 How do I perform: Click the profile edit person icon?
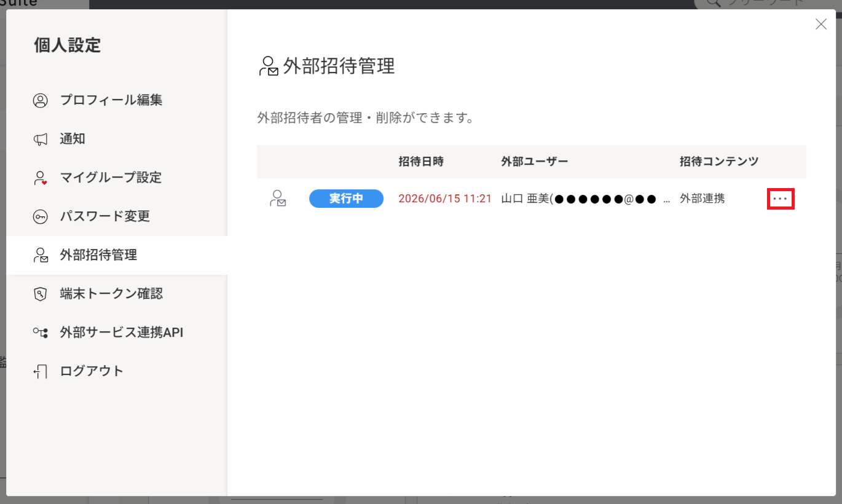click(x=41, y=101)
